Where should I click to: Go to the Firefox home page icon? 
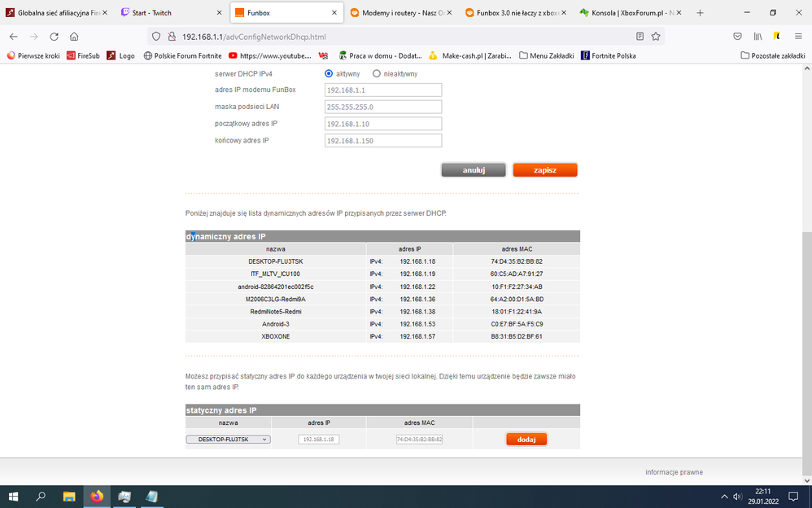click(74, 37)
